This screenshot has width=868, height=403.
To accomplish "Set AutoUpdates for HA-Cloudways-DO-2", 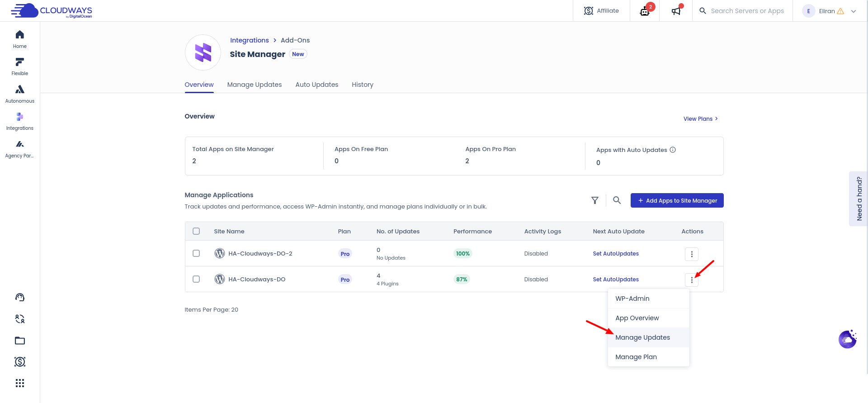I will pyautogui.click(x=616, y=254).
